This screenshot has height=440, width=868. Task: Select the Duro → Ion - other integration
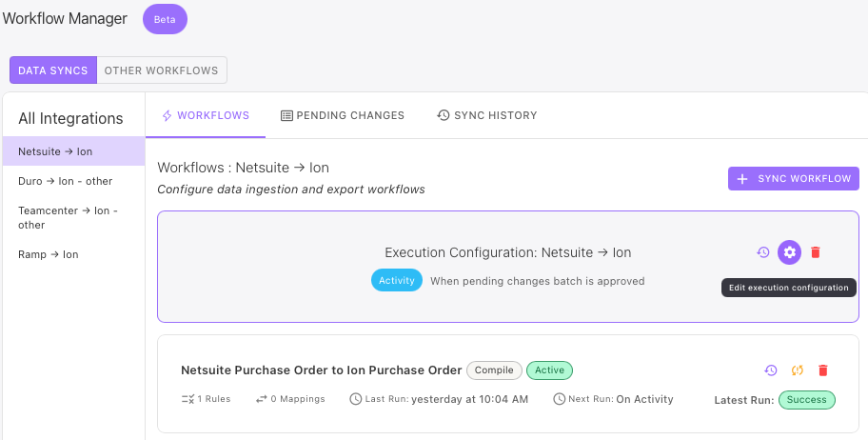click(65, 181)
